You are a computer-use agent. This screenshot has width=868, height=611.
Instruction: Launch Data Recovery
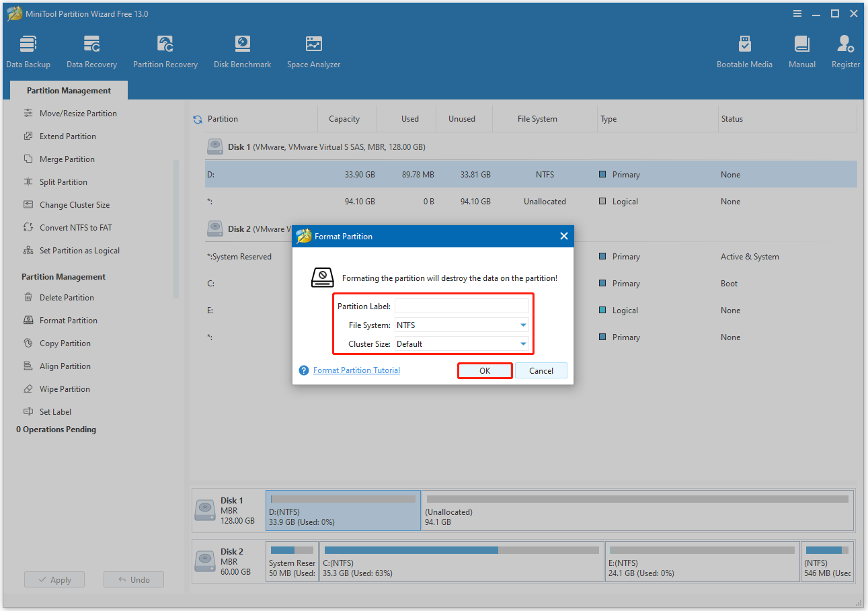pyautogui.click(x=91, y=50)
